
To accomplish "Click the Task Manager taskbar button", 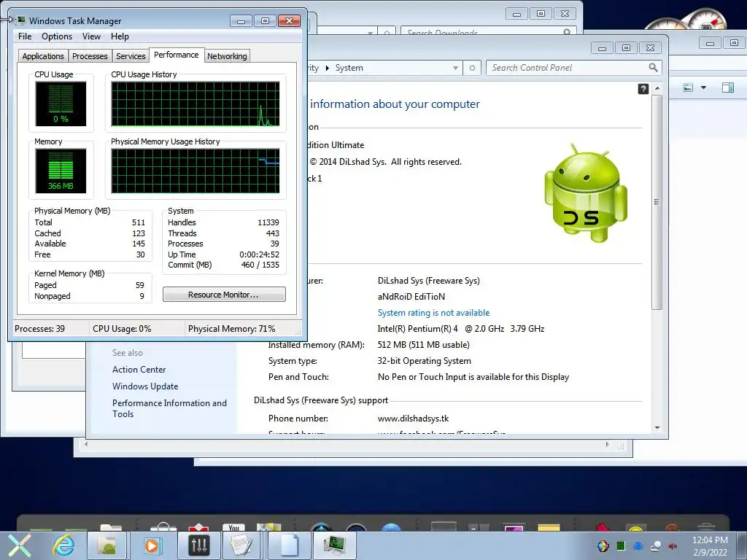I will tap(334, 545).
